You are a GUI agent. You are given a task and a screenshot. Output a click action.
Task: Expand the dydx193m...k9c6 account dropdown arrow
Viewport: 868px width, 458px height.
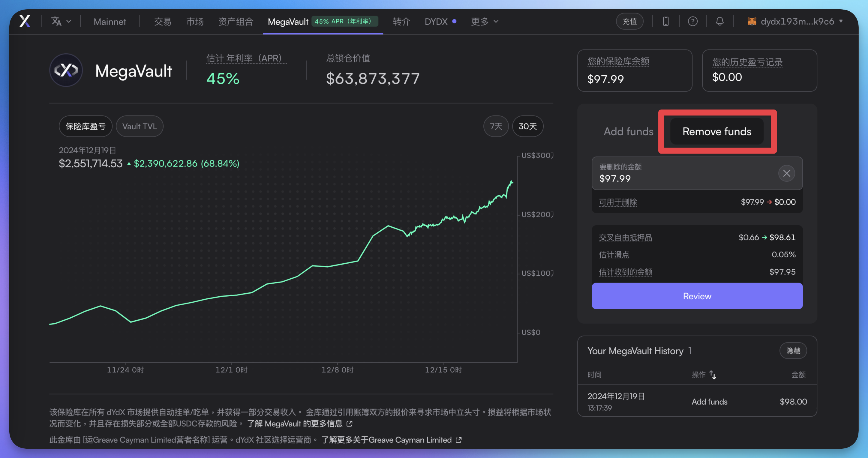841,21
